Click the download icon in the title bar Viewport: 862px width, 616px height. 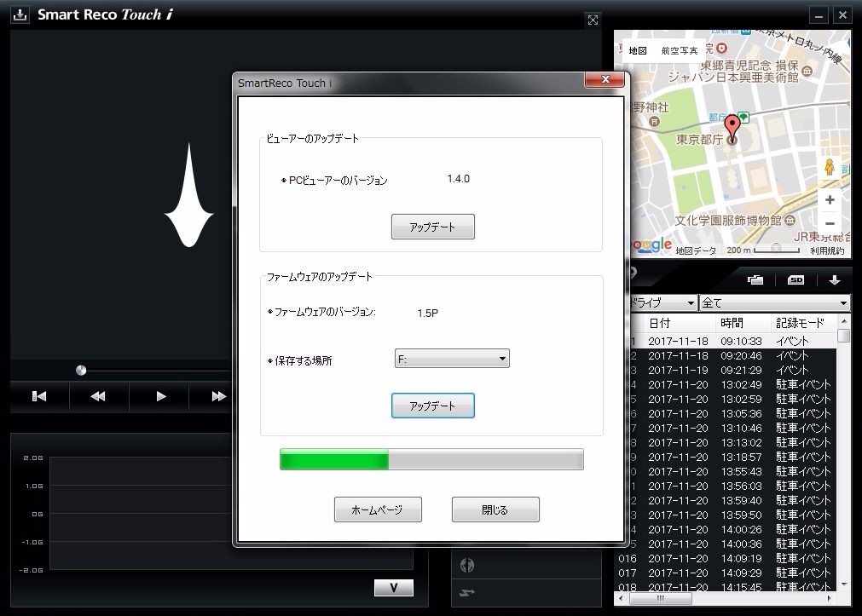click(20, 15)
